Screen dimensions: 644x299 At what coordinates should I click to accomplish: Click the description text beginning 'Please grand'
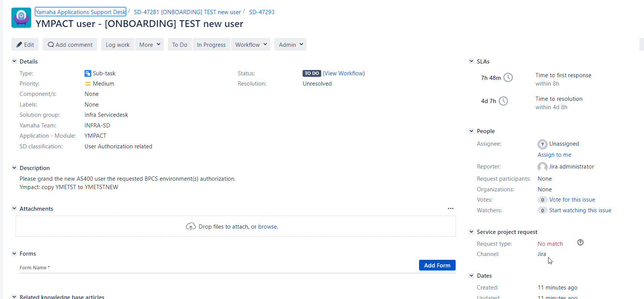(128, 179)
